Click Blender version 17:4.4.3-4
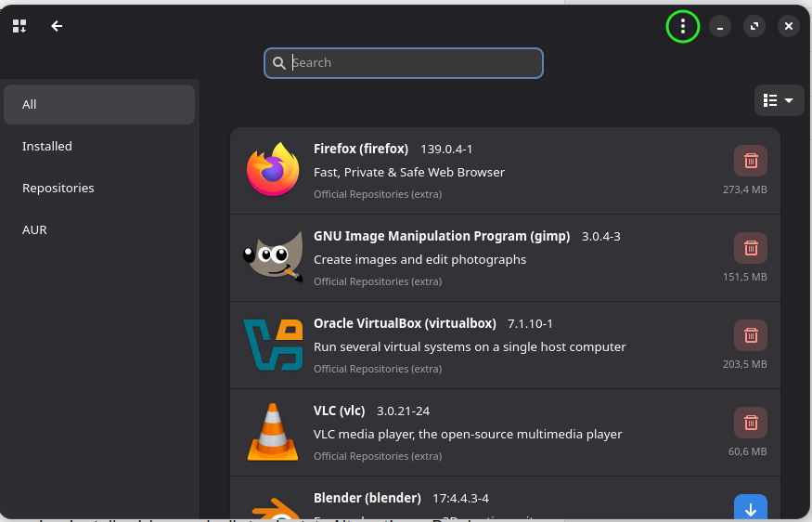This screenshot has height=522, width=812. coord(461,499)
